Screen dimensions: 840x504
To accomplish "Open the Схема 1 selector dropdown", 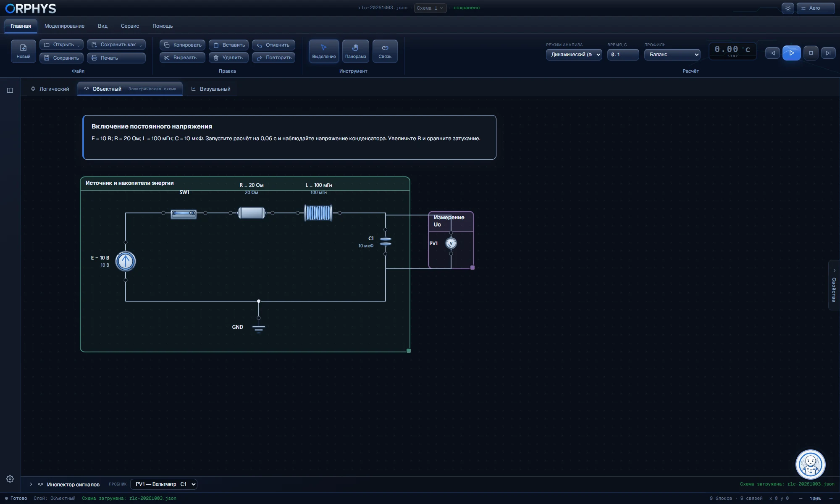I will coord(430,8).
